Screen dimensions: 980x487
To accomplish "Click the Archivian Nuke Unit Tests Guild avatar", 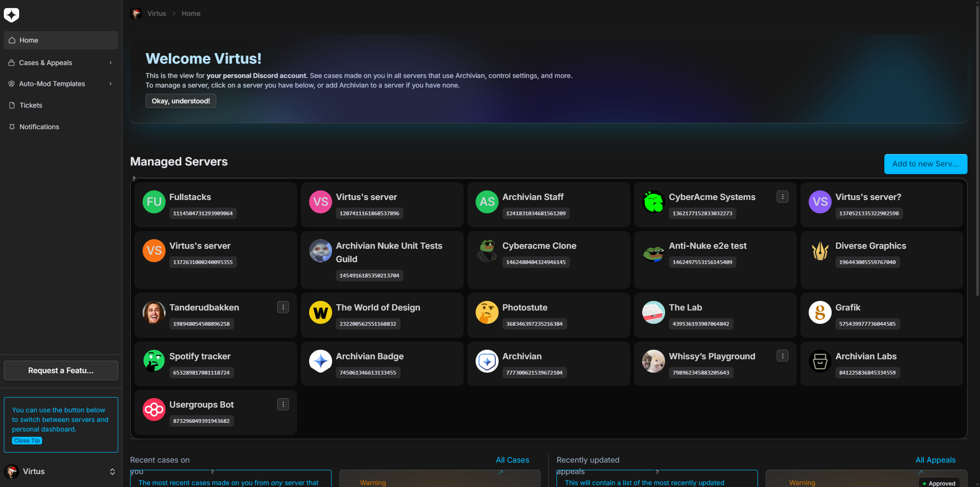I will click(321, 251).
